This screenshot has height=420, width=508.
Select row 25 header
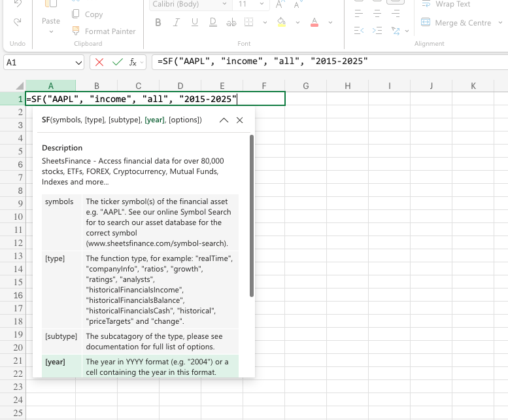(13, 413)
